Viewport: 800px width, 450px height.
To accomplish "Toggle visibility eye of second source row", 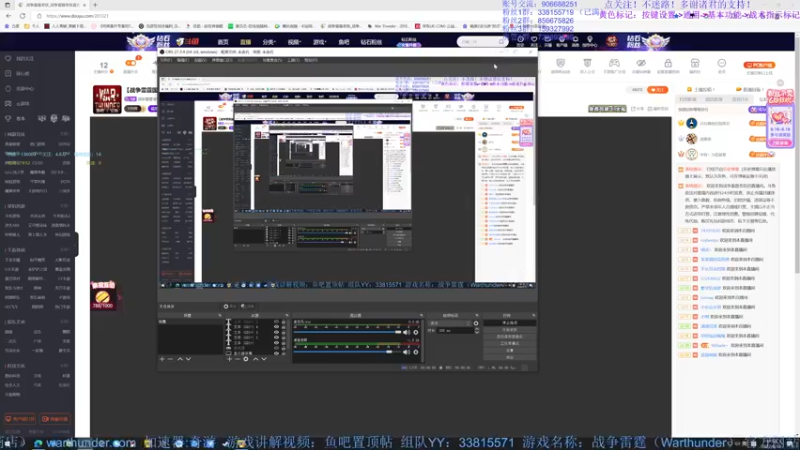I will (276, 327).
